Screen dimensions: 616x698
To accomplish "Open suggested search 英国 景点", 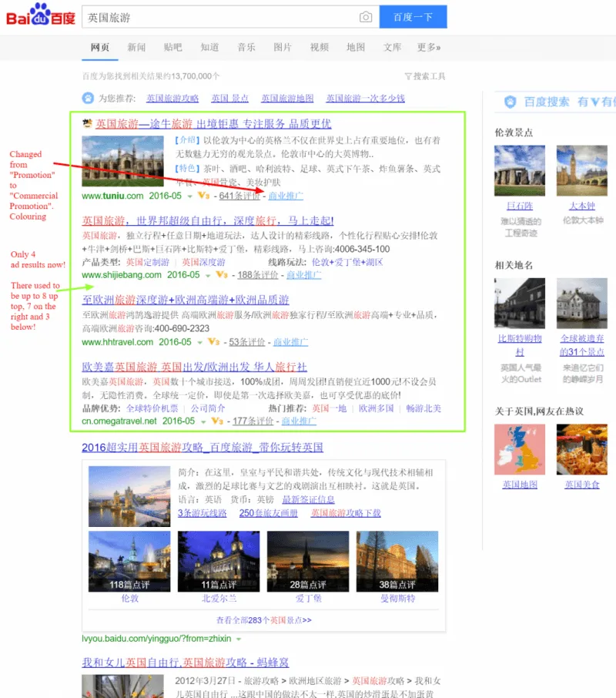I will (x=230, y=99).
